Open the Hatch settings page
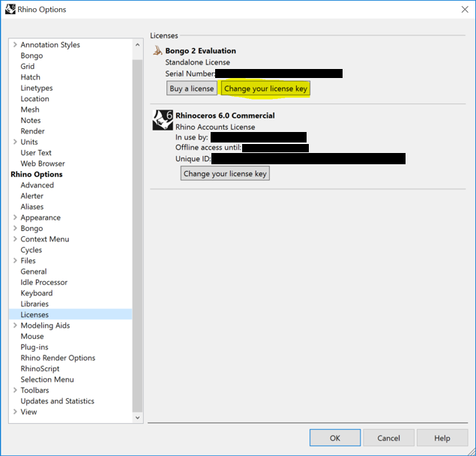Viewport: 476px width, 456px height. (x=30, y=77)
